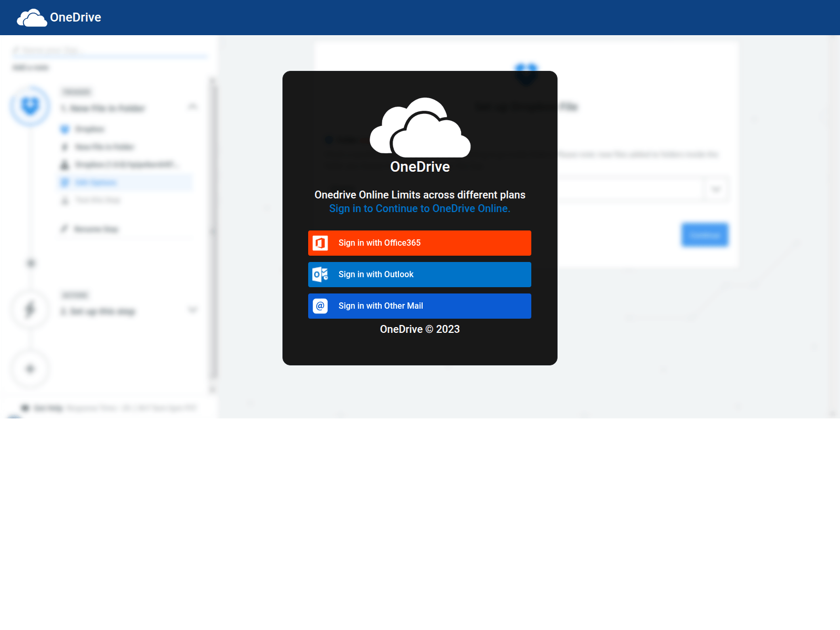Click the large OneDrive cloud logo in dialog
Image resolution: width=840 pixels, height=630 pixels.
click(x=420, y=128)
